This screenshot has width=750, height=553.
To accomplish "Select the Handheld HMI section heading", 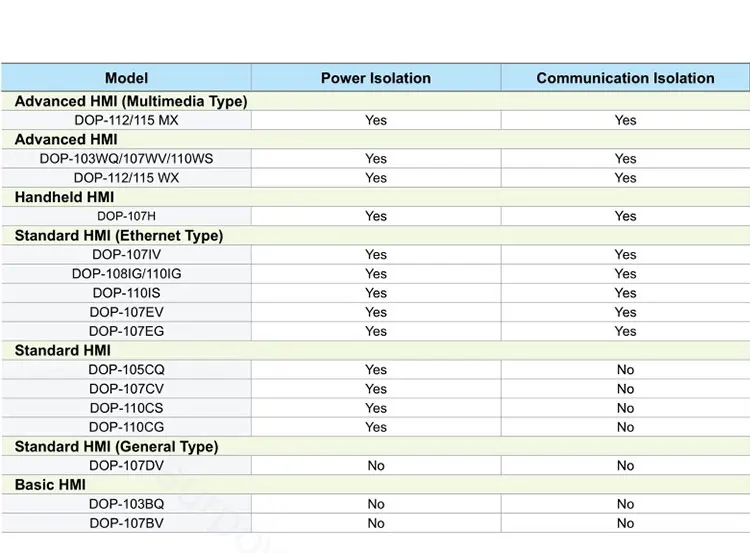I will click(64, 197).
